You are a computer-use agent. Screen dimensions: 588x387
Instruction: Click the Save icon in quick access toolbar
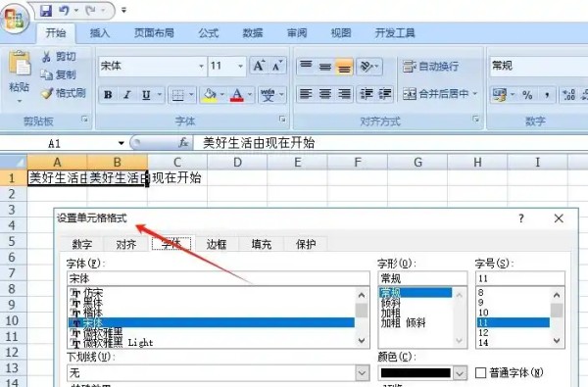[x=46, y=11]
